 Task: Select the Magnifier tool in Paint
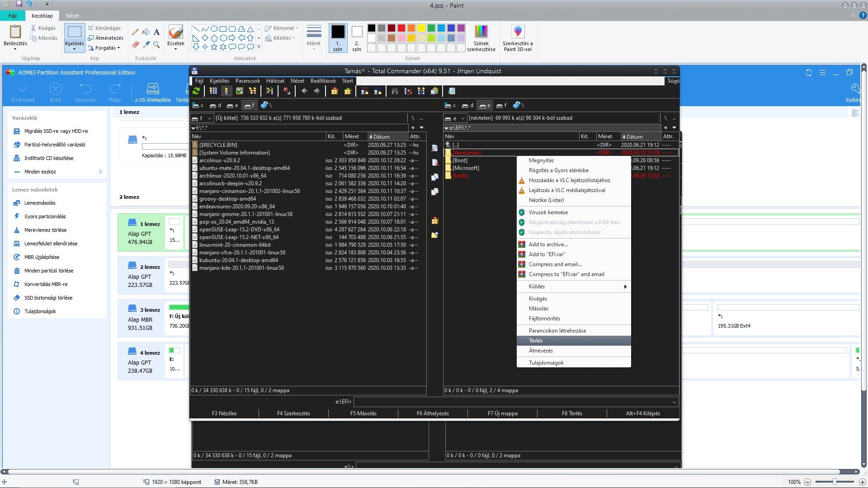pyautogui.click(x=156, y=44)
